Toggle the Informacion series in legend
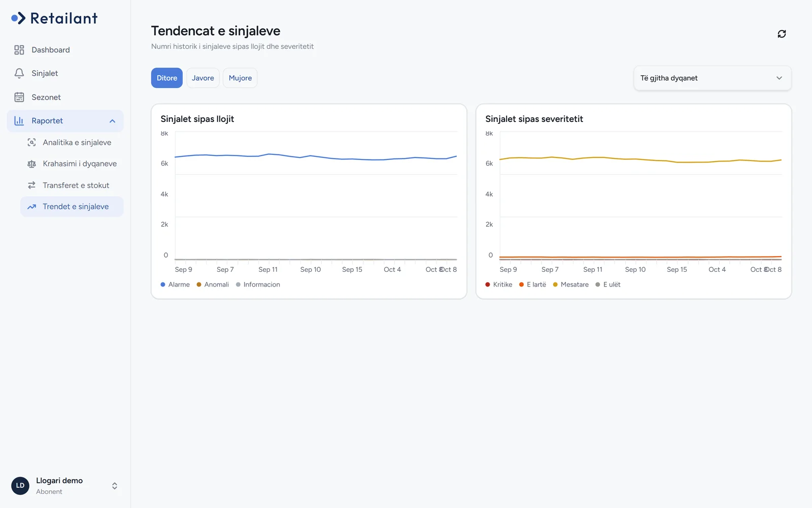 pos(258,284)
